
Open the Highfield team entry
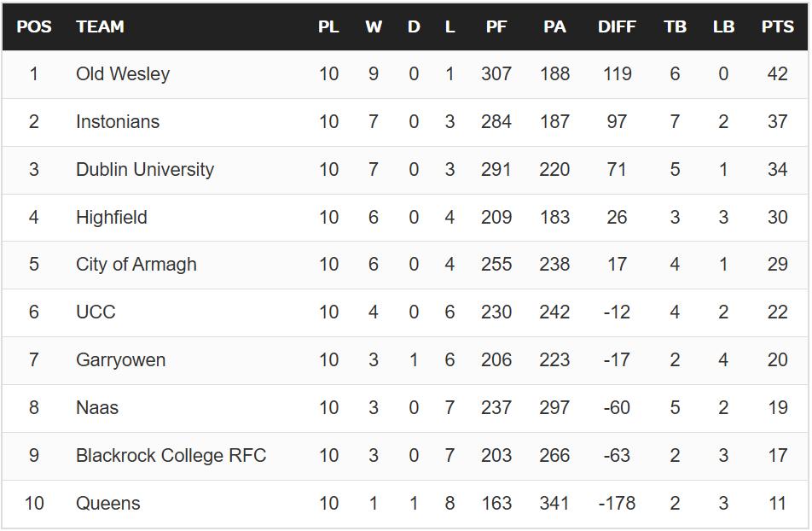[x=112, y=218]
